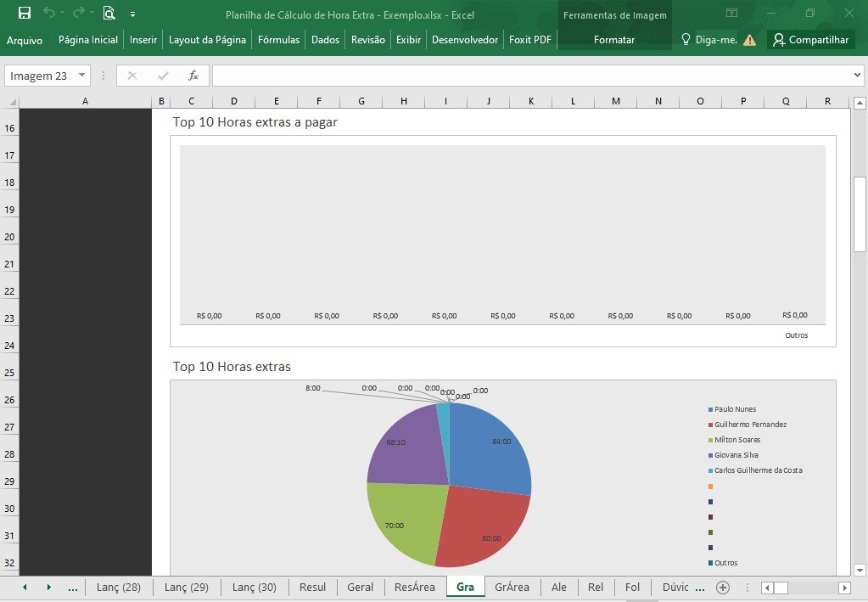Image resolution: width=868 pixels, height=602 pixels.
Task: Open the print preview icon in the quick access toolbar
Action: click(109, 13)
